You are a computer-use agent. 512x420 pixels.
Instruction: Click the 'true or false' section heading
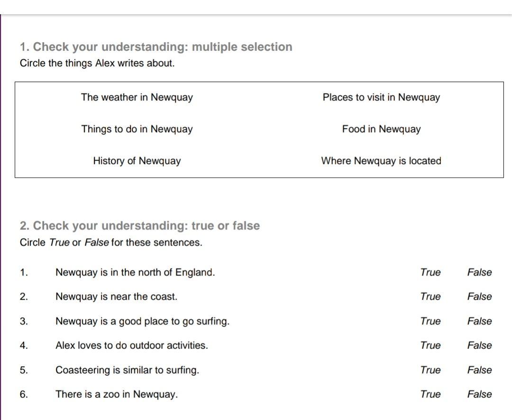(140, 226)
